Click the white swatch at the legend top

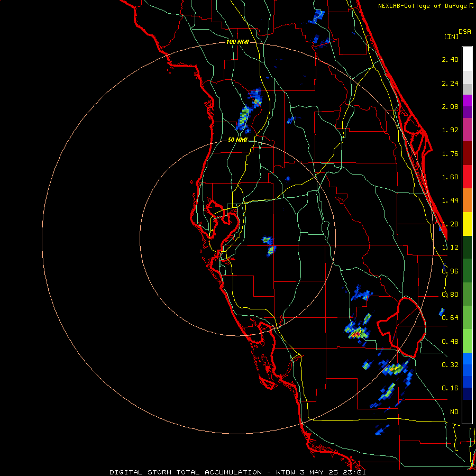click(467, 59)
